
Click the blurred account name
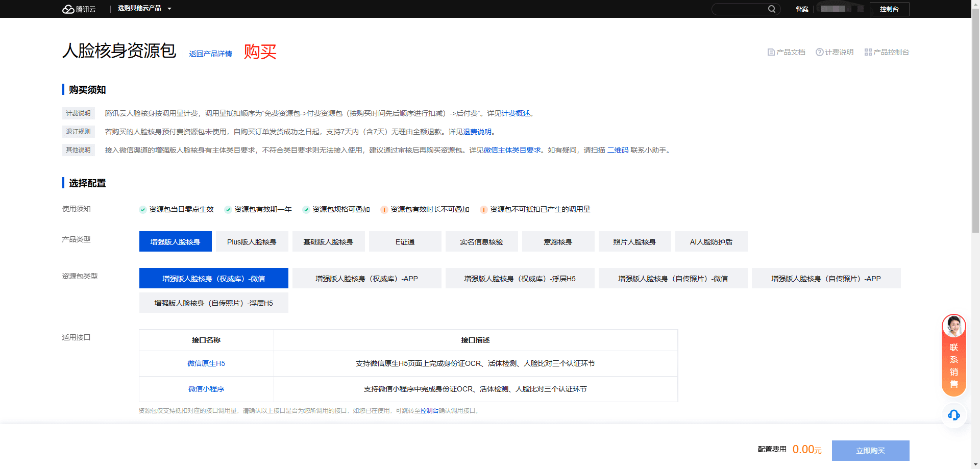pos(841,9)
